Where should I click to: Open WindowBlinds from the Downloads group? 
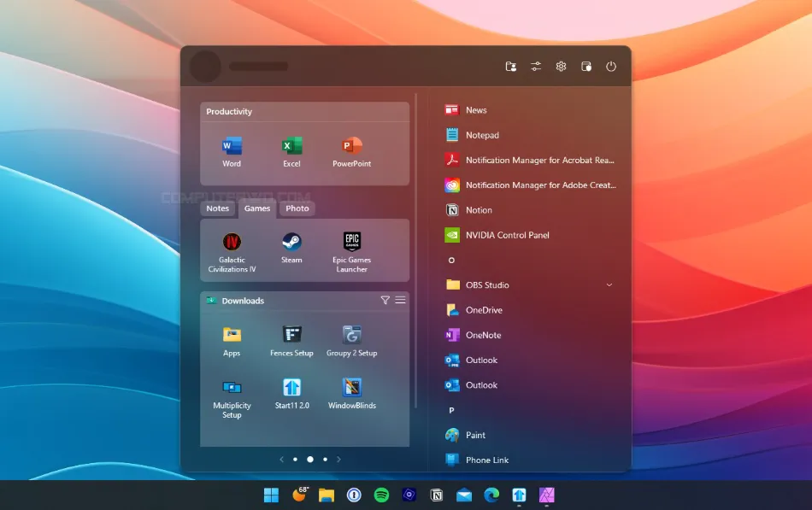pos(351,395)
